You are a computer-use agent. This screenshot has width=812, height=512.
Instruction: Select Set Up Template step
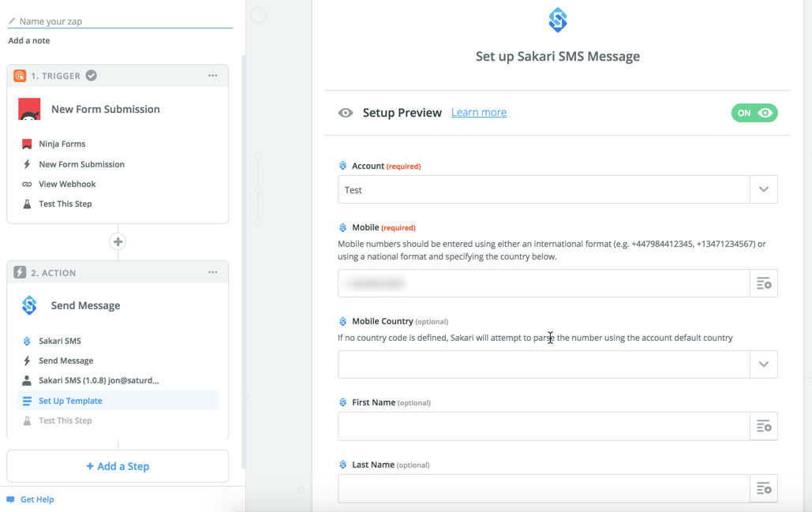70,401
